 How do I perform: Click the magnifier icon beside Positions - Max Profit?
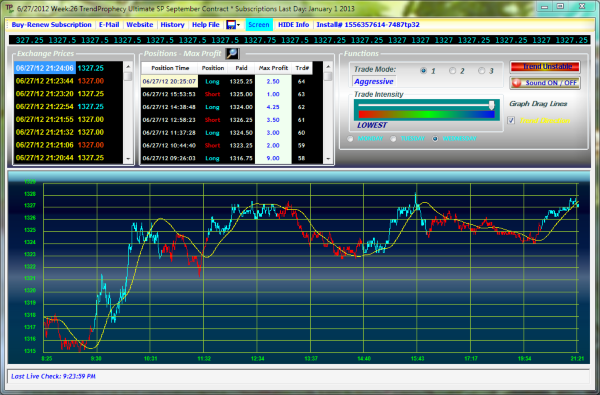(x=232, y=54)
